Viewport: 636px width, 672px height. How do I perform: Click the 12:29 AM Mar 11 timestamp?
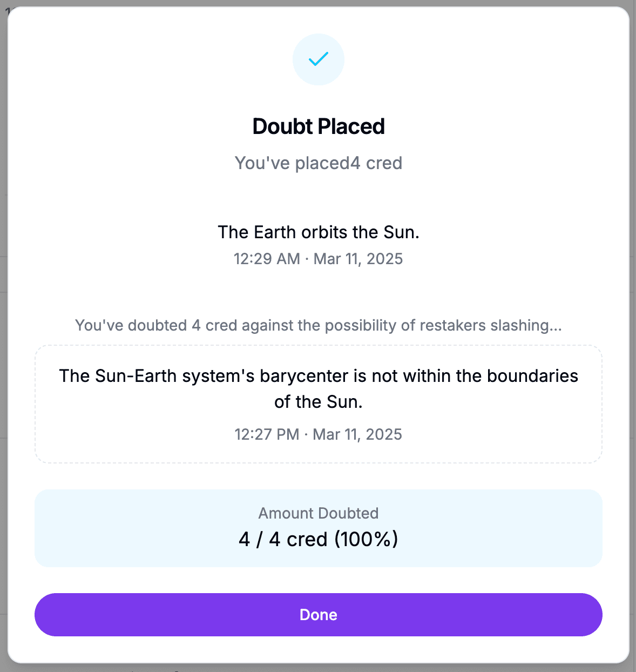[319, 259]
